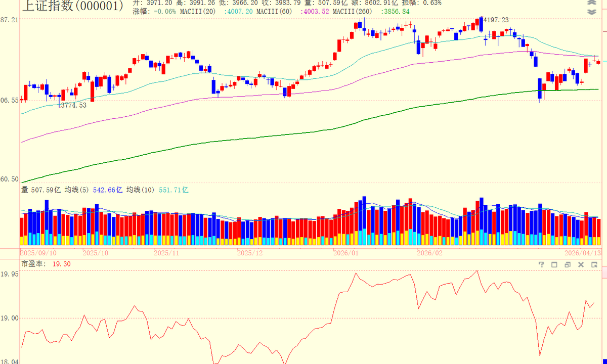607x364 pixels.
Task: Close the 市盈率 indicator panel with the X icon
Action: click(581, 265)
